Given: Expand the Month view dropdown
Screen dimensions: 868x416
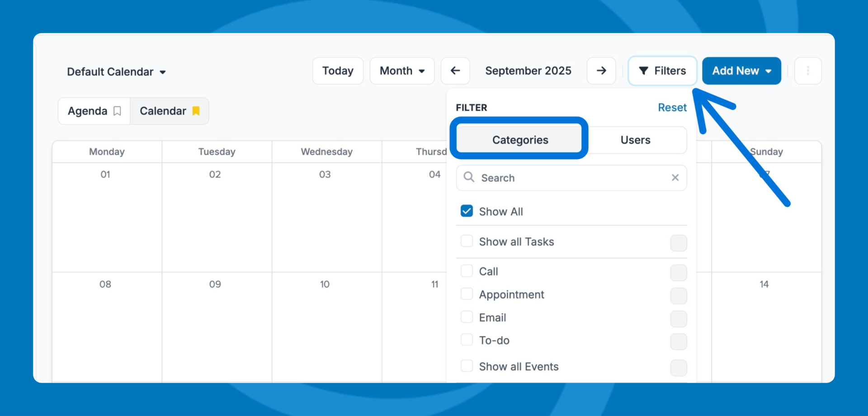Looking at the screenshot, I should 402,71.
